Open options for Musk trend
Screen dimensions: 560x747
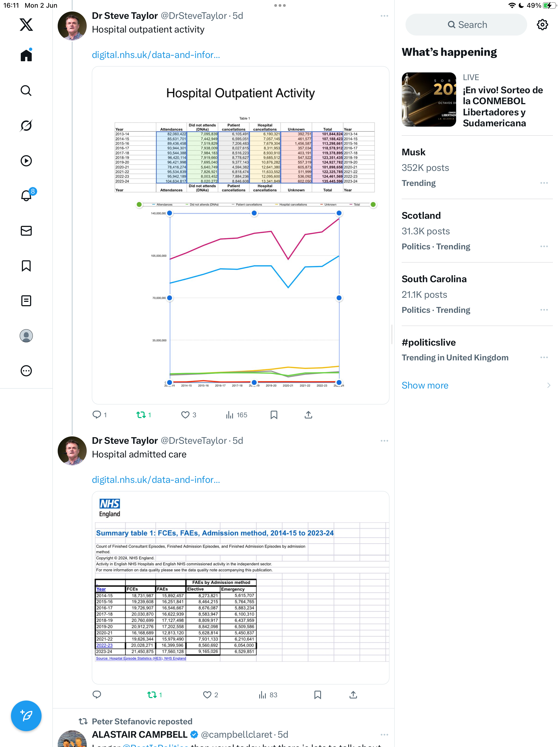[x=544, y=183]
